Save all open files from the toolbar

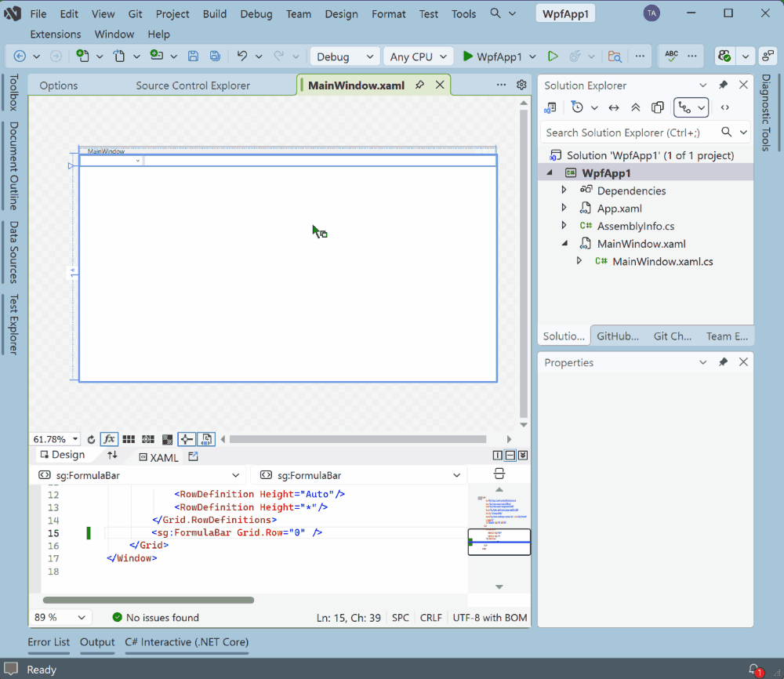coord(214,56)
